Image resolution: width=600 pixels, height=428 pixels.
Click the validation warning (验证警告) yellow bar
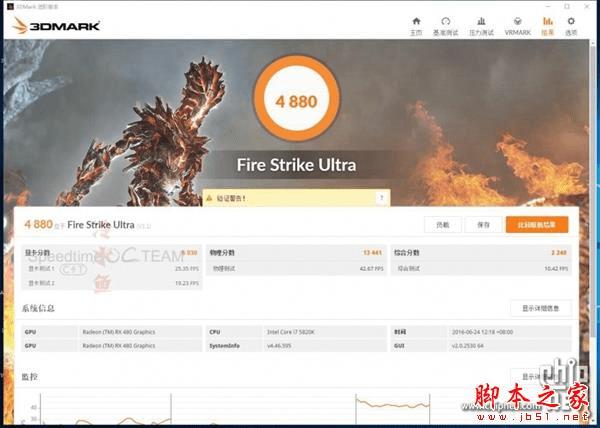[x=296, y=198]
